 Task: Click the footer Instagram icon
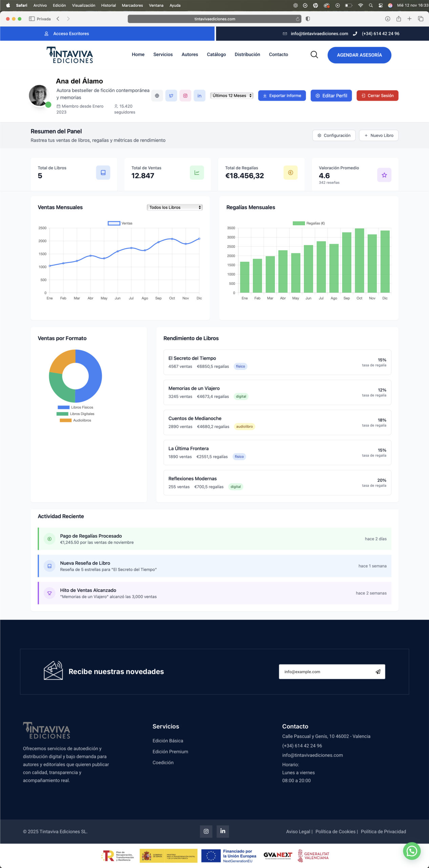point(206,831)
